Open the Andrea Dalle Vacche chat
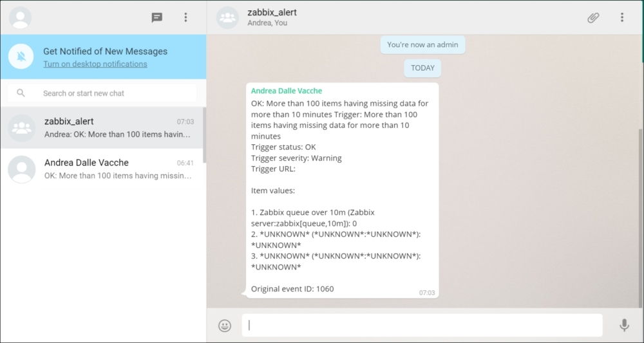Image resolution: width=644 pixels, height=343 pixels. point(103,169)
